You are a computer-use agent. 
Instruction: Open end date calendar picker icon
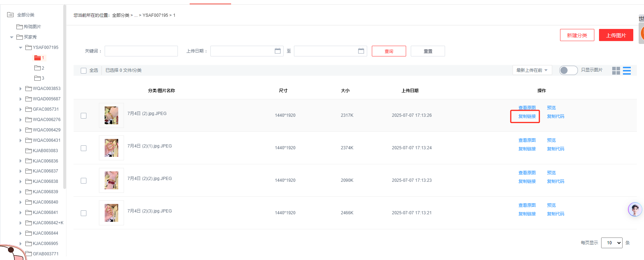tap(361, 51)
